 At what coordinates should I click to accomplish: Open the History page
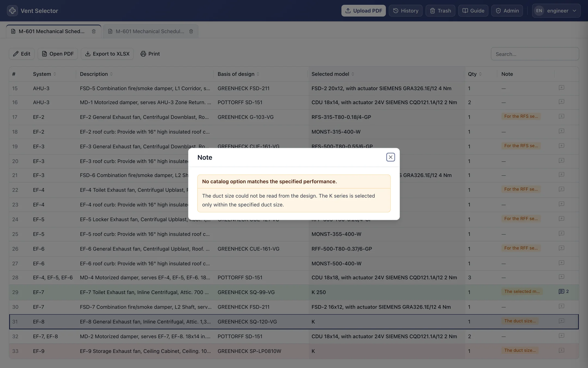coord(406,11)
